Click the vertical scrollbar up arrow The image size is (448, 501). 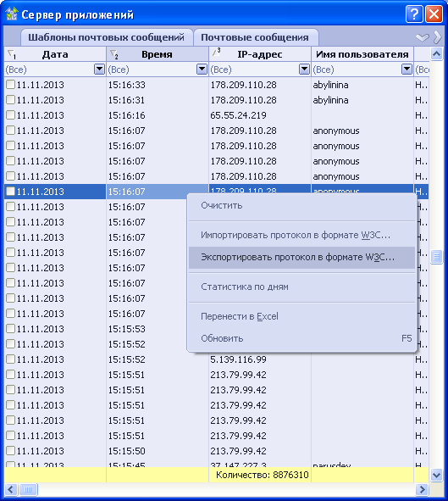click(436, 53)
